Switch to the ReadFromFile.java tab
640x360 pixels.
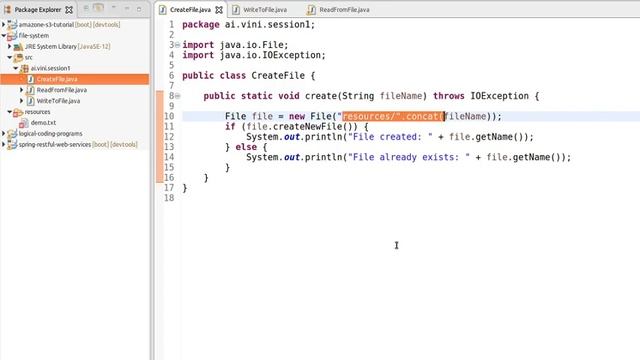tap(344, 9)
